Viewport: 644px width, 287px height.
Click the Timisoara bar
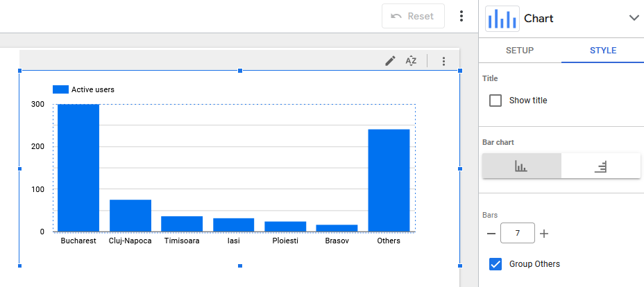(x=182, y=224)
